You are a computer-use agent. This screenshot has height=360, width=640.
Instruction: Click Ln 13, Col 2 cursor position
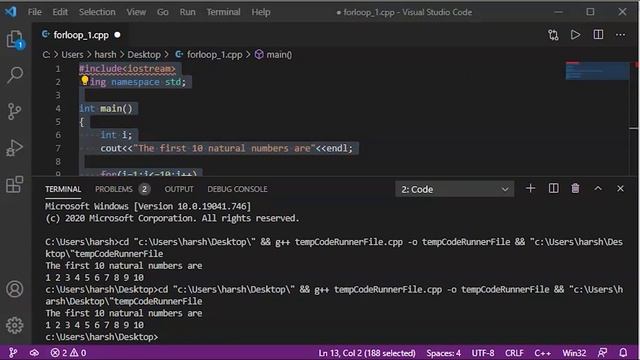367,353
